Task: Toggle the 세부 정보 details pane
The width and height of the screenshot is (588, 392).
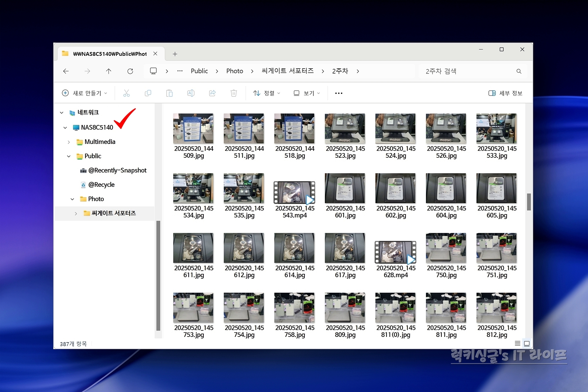Action: coord(505,93)
